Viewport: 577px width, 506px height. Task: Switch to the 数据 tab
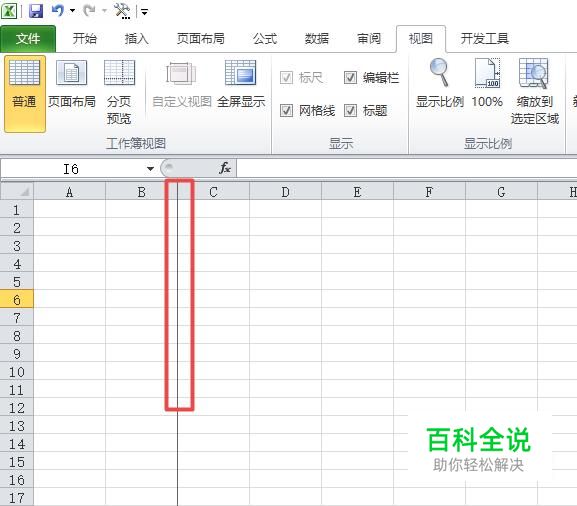click(316, 39)
